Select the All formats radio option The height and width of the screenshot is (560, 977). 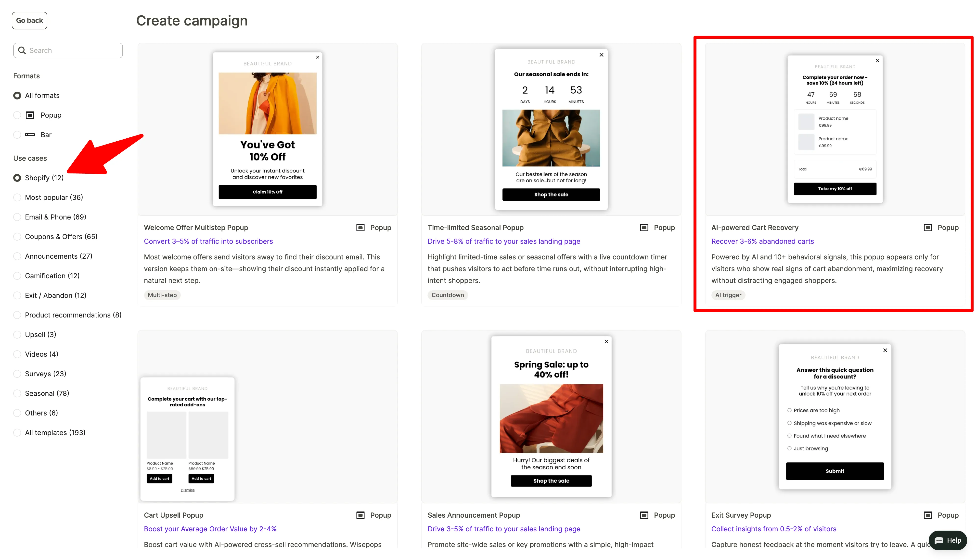coord(17,95)
